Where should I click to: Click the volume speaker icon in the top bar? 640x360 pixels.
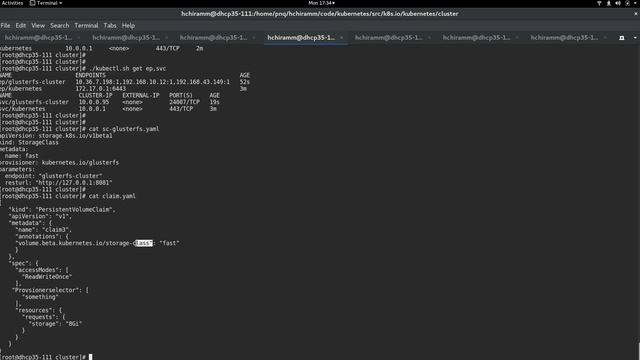618,3
